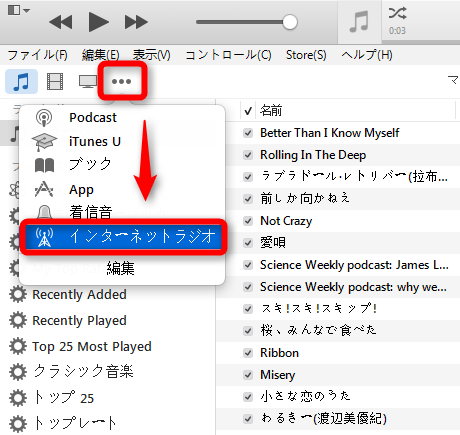Click the fast-forward next track button
Image resolution: width=460 pixels, height=435 pixels.
(x=136, y=22)
